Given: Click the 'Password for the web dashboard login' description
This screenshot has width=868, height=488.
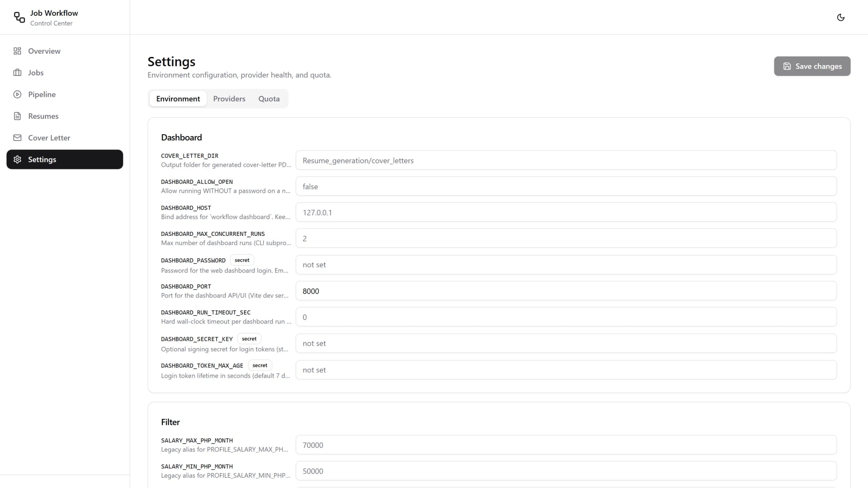Looking at the screenshot, I should click(x=225, y=271).
